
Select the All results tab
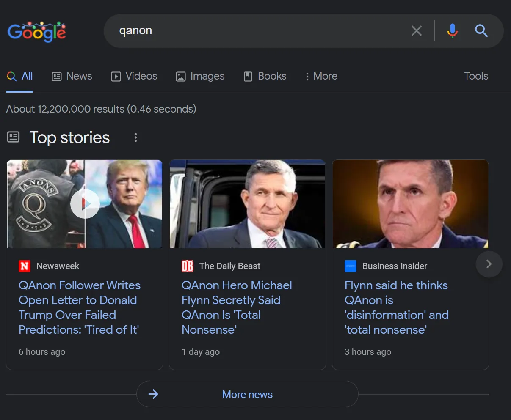coord(19,76)
